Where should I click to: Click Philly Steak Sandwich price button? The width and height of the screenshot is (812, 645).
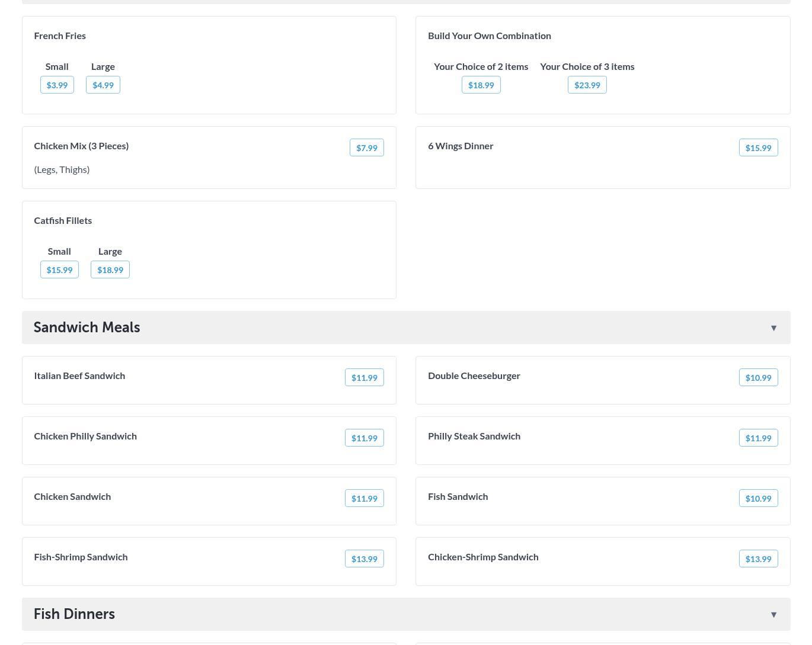pos(758,438)
